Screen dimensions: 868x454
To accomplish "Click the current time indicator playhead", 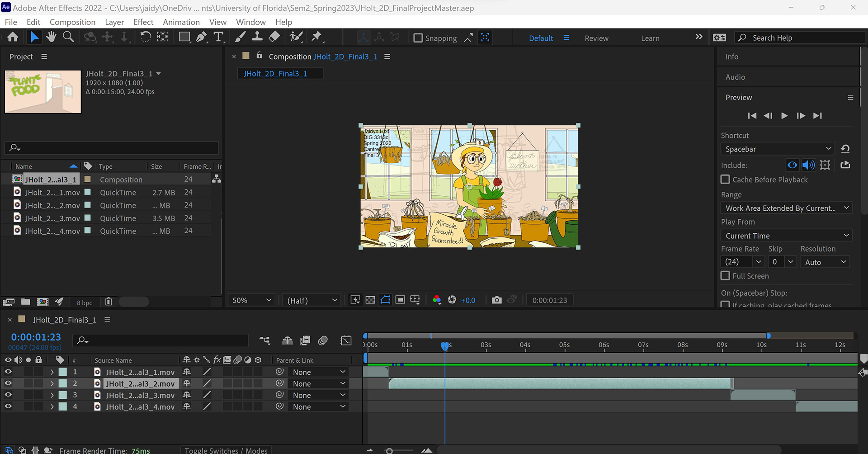I will coord(445,346).
